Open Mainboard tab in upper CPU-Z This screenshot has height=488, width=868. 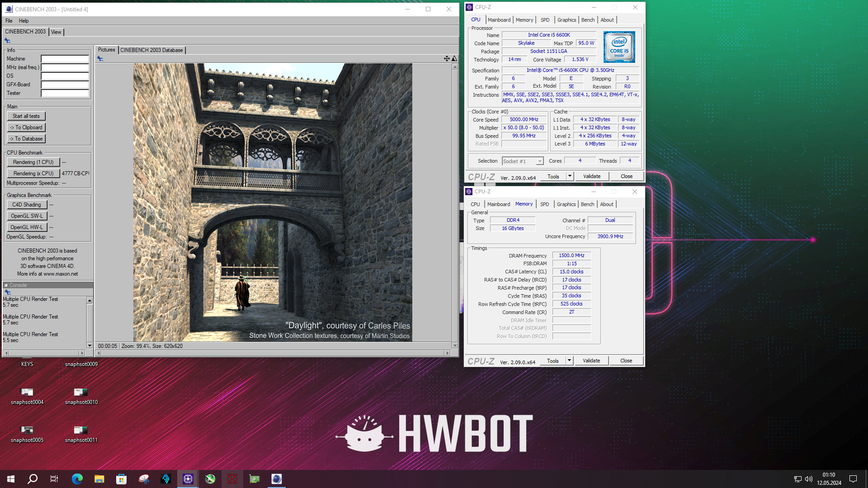[499, 20]
